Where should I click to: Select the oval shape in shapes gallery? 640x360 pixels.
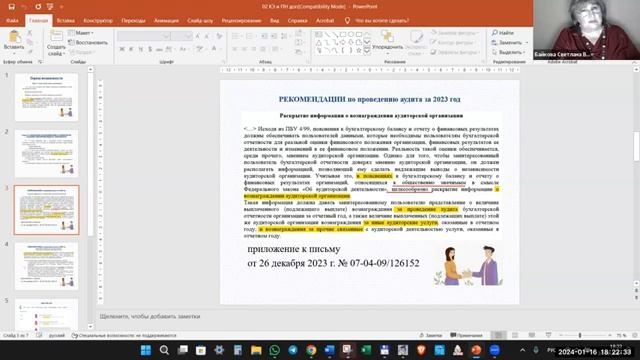(351, 34)
